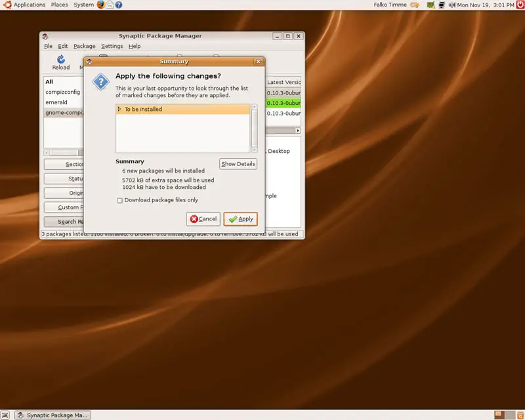Screen dimensions: 525x420
Task: Click the user switcher icon beside Falko Timme
Action: (415, 5)
